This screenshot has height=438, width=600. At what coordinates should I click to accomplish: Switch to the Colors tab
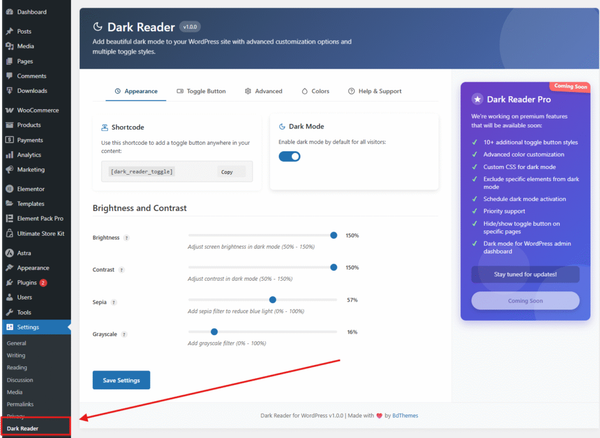point(316,91)
